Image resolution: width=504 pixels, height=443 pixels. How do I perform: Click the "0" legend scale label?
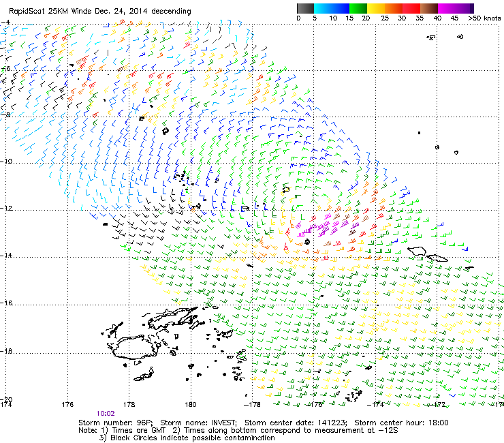[x=298, y=18]
